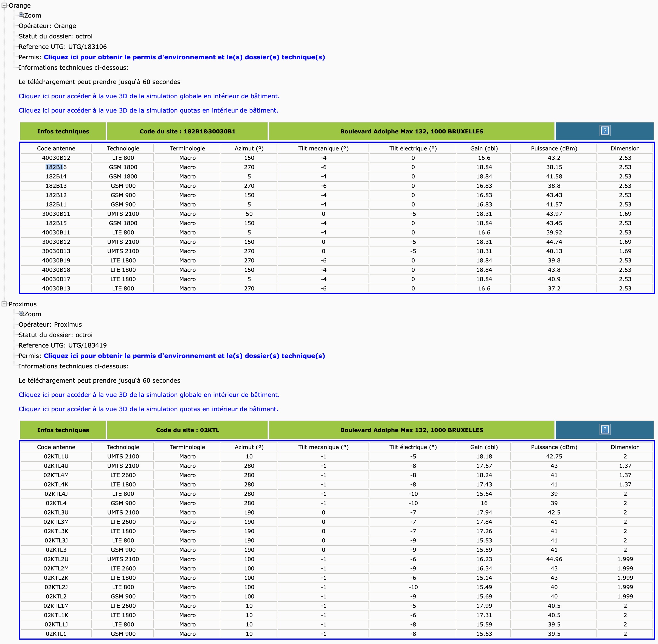Screen dimensions: 658x644
Task: Select 'Opérateur: Proximus' tree row
Action: [x=50, y=324]
